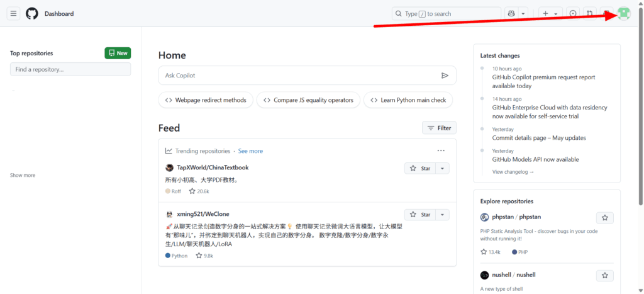
Task: Open the Copilot dropdown arrow in header
Action: pyautogui.click(x=523, y=14)
